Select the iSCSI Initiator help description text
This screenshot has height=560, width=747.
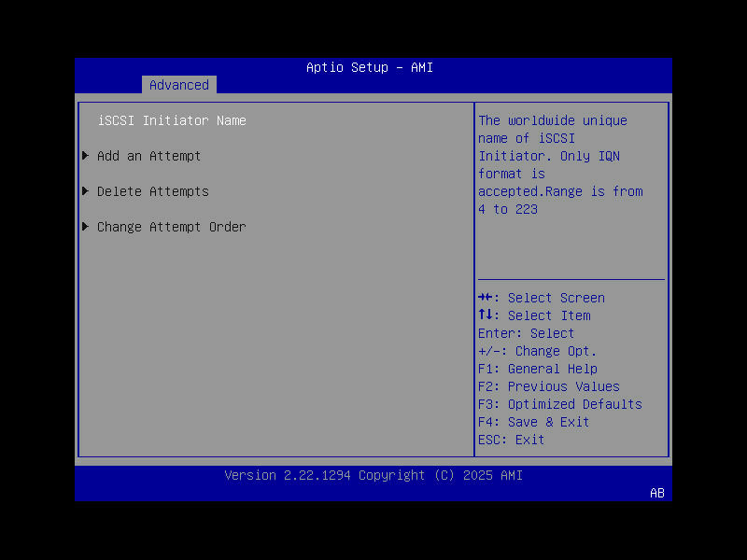pos(560,164)
